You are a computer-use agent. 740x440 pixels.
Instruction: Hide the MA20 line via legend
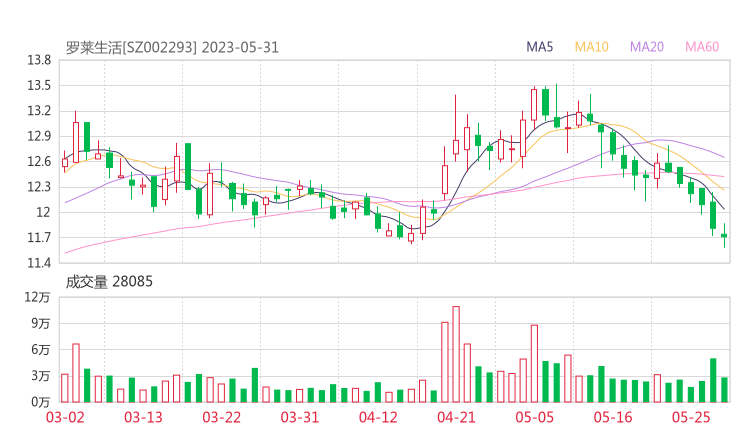coord(646,47)
